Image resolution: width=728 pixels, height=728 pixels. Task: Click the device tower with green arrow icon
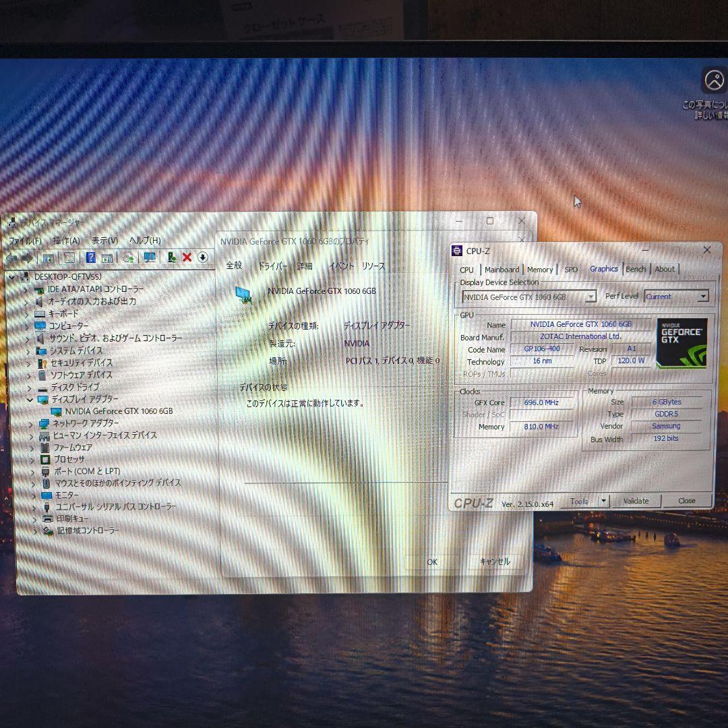(x=171, y=257)
